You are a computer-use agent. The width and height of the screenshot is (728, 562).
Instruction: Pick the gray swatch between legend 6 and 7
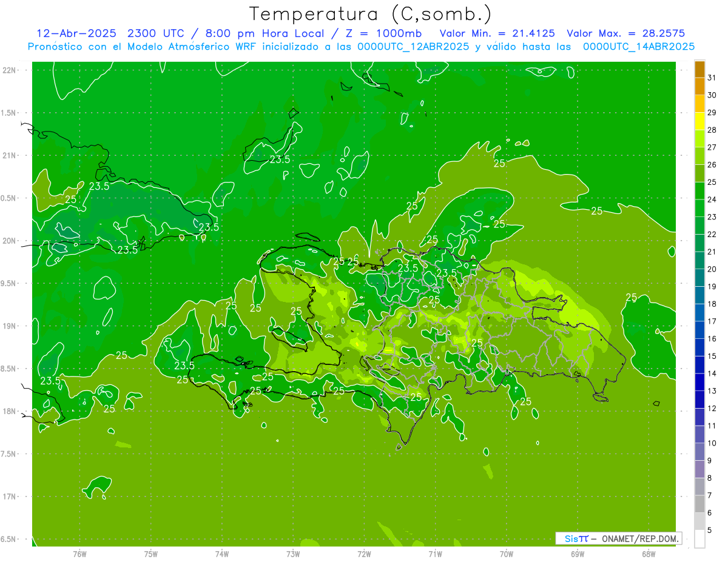[x=699, y=504]
